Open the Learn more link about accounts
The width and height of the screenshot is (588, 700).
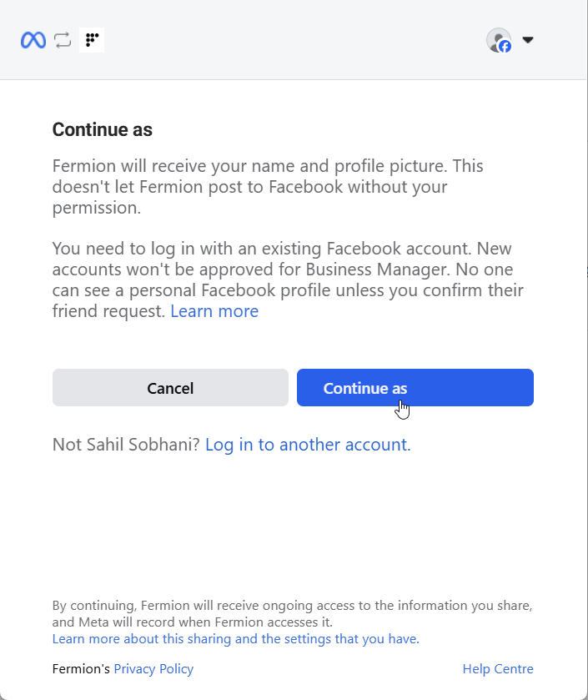click(x=214, y=311)
